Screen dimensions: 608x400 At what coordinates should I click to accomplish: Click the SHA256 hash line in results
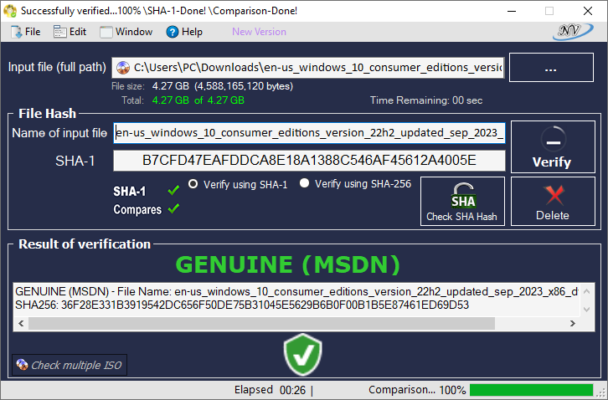click(x=242, y=305)
